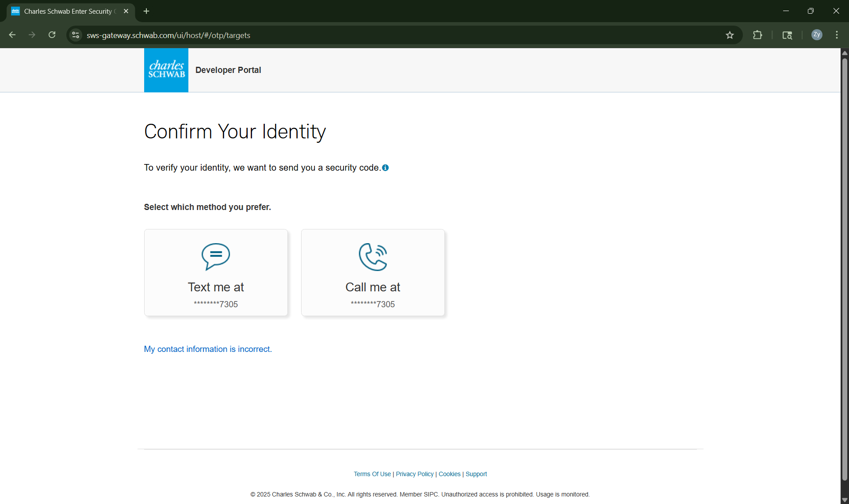Screen dimensions: 849x504
Task: Open the Privacy Policy link
Action: click(x=414, y=473)
